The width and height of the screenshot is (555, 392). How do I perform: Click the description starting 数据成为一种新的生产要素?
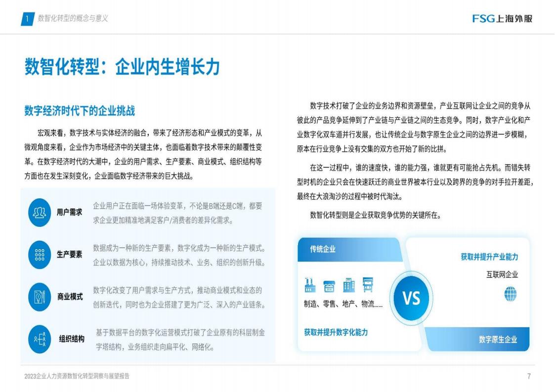coord(179,255)
